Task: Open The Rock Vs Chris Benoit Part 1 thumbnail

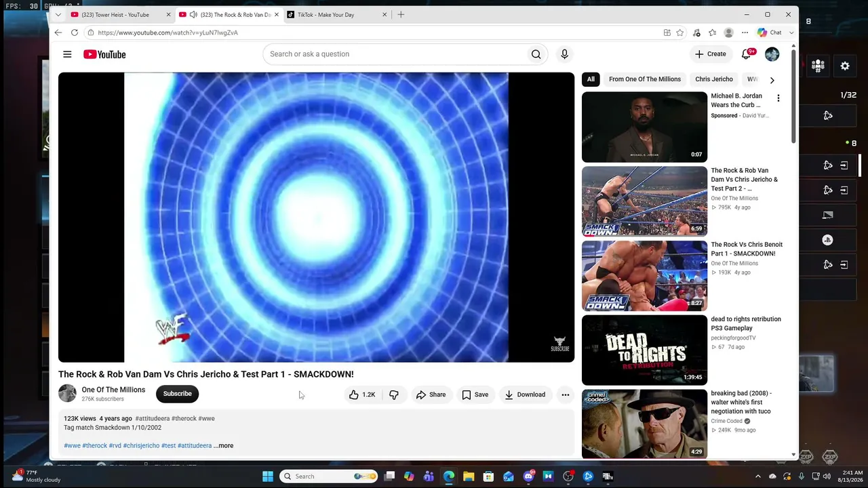Action: [644, 276]
